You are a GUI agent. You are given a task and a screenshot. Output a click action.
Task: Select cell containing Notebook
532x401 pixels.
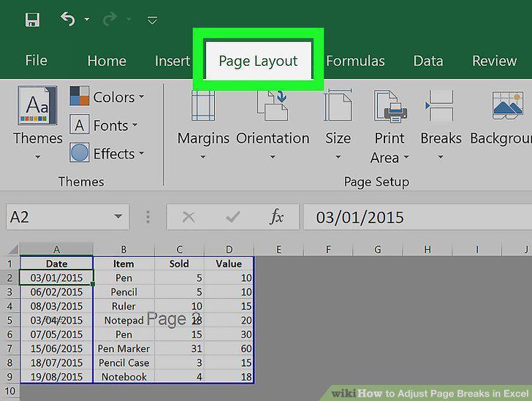(x=123, y=377)
